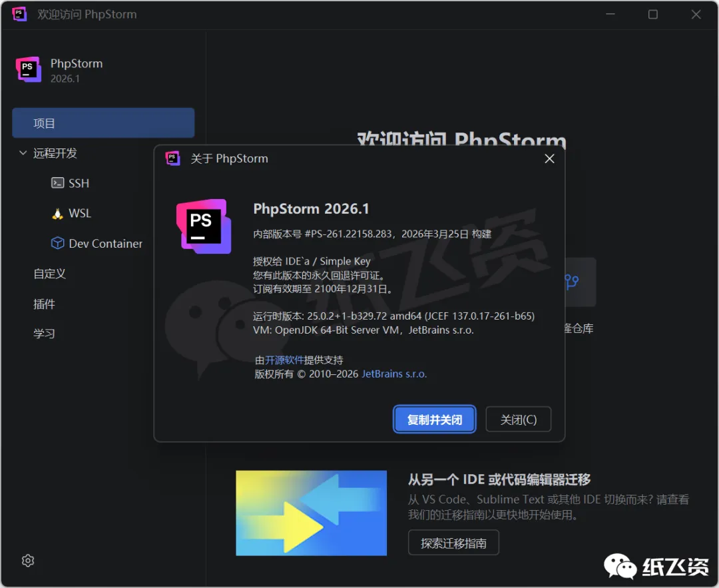Screen dimensions: 719x588
Task: Select the 远程开发 item
Action: click(x=55, y=153)
